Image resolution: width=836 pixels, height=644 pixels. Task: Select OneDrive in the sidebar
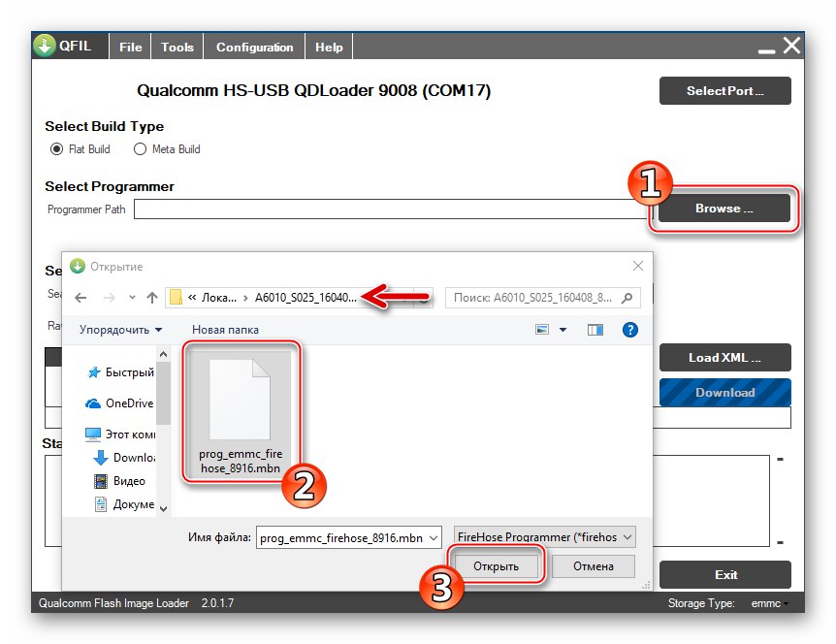click(x=119, y=403)
